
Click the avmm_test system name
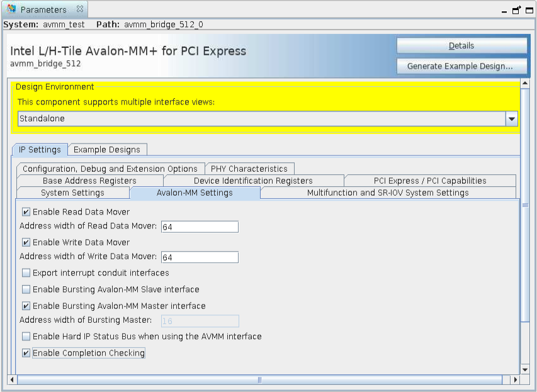click(x=64, y=25)
